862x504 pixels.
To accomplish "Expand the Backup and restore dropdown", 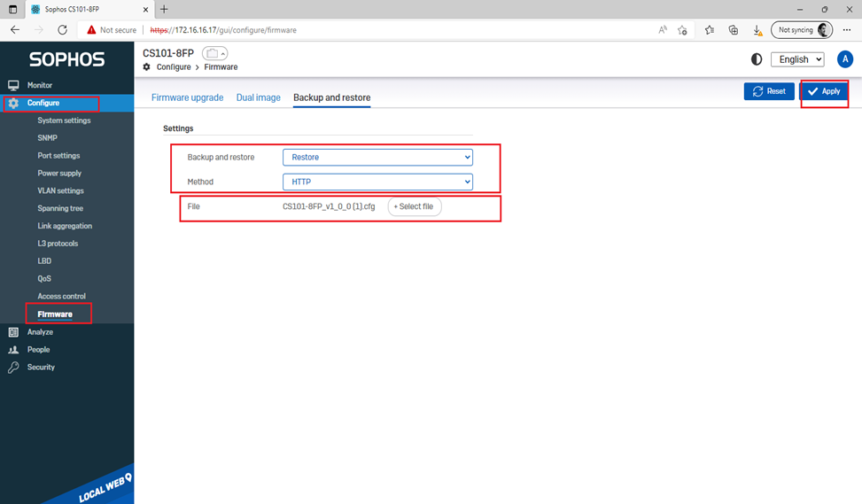I will (x=377, y=157).
